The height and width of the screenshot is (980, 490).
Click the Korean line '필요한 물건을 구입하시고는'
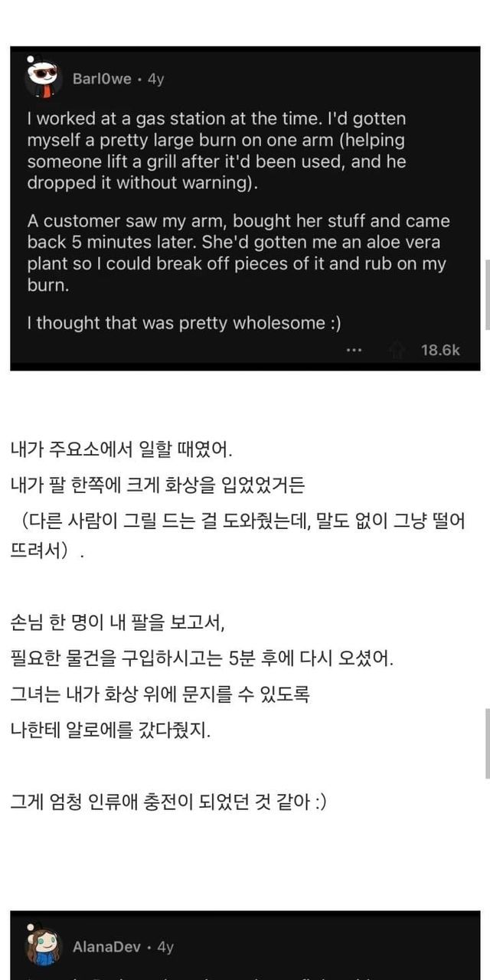coord(203,659)
